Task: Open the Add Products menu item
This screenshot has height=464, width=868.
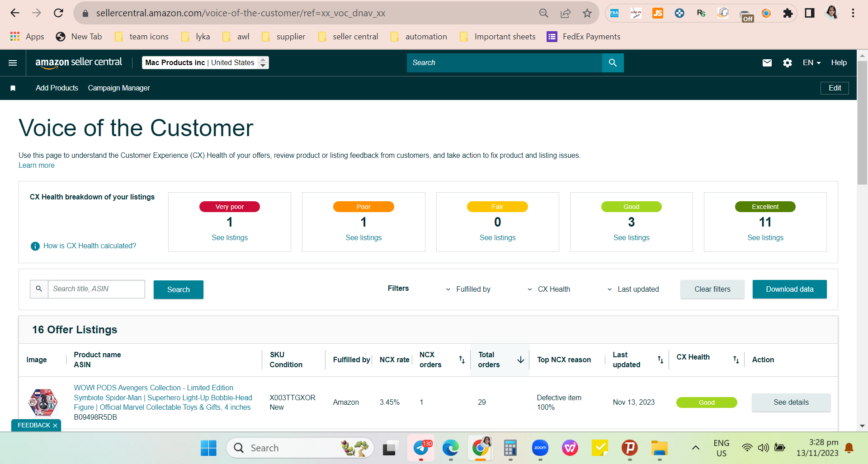Action: (57, 88)
